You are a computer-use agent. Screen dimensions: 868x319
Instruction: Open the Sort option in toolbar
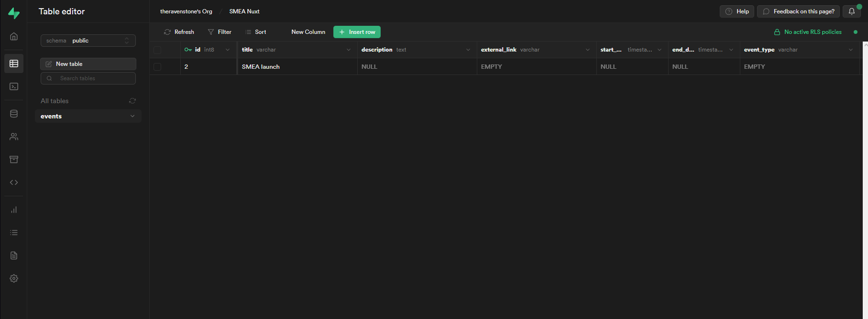point(255,32)
